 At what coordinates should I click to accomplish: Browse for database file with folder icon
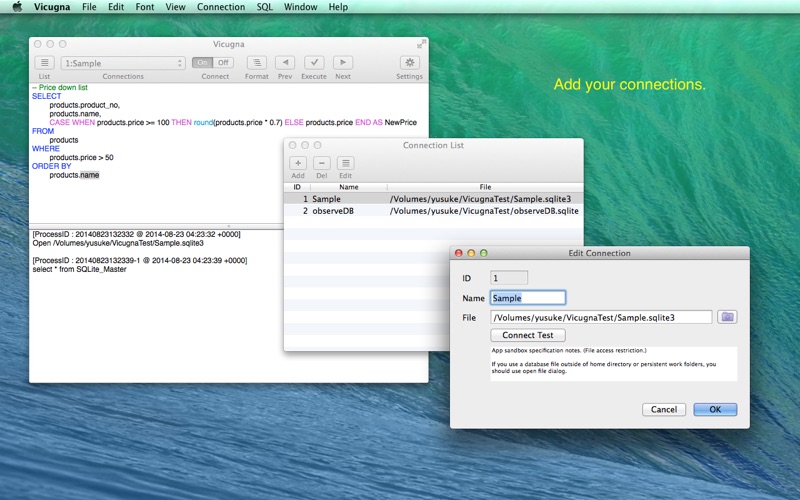[x=727, y=317]
